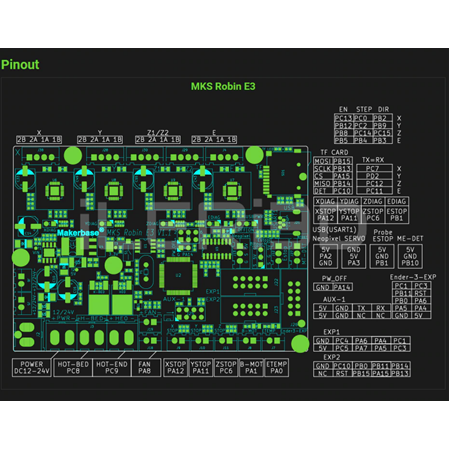
Task: Select the POWER DC12-24V label box
Action: point(32,368)
